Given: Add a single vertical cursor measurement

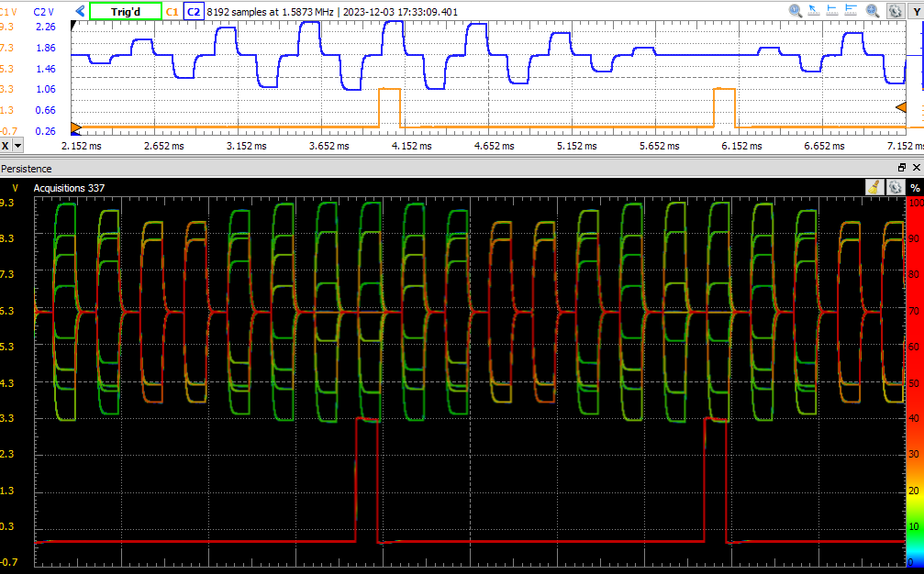Looking at the screenshot, I should pos(832,11).
